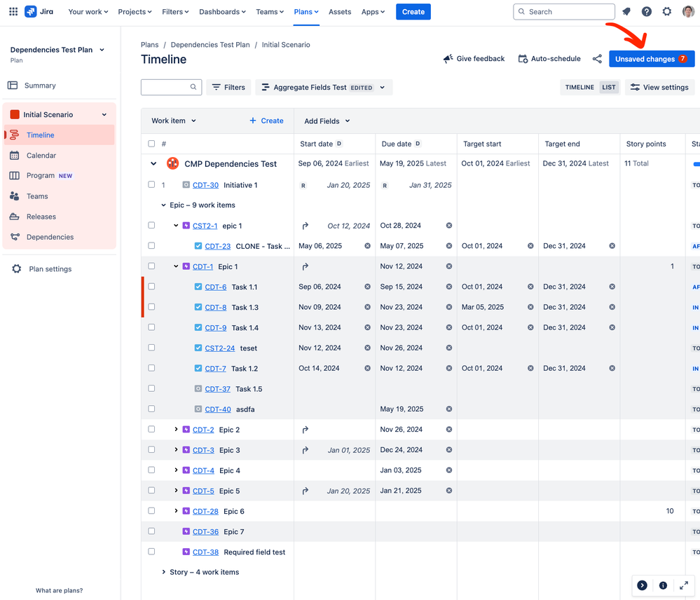The height and width of the screenshot is (600, 700).
Task: Open the Projects menu
Action: point(135,12)
